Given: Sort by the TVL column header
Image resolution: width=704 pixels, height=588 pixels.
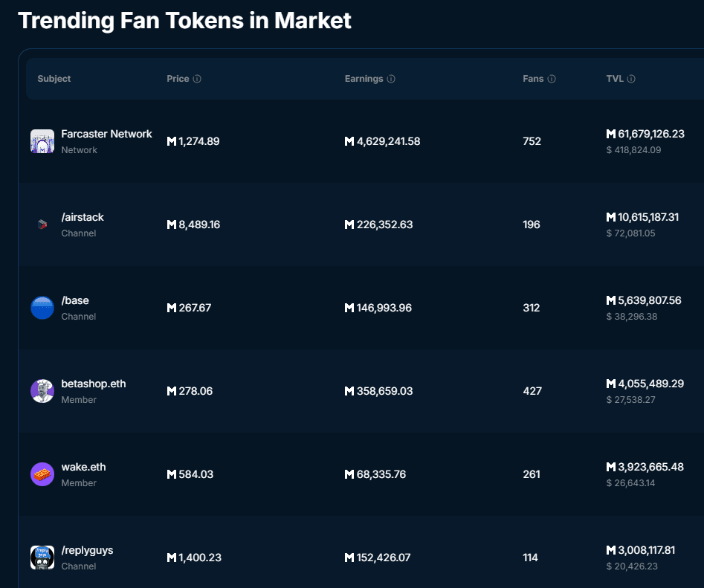Looking at the screenshot, I should [615, 79].
